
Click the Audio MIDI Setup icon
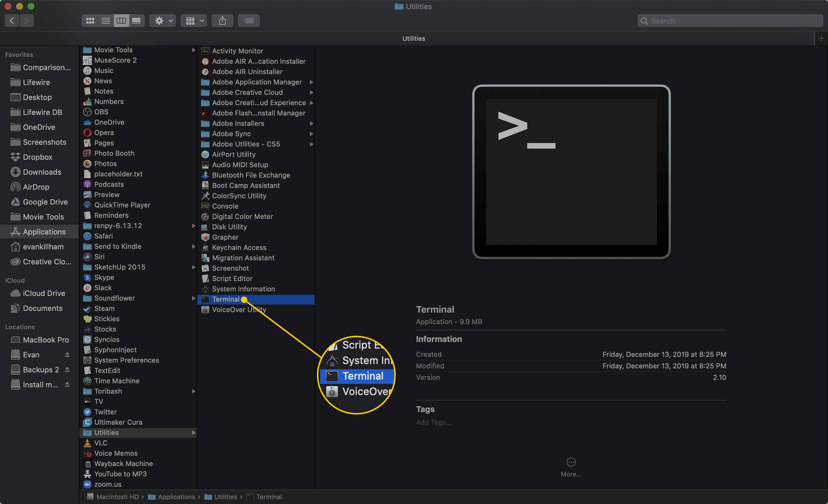coord(205,164)
